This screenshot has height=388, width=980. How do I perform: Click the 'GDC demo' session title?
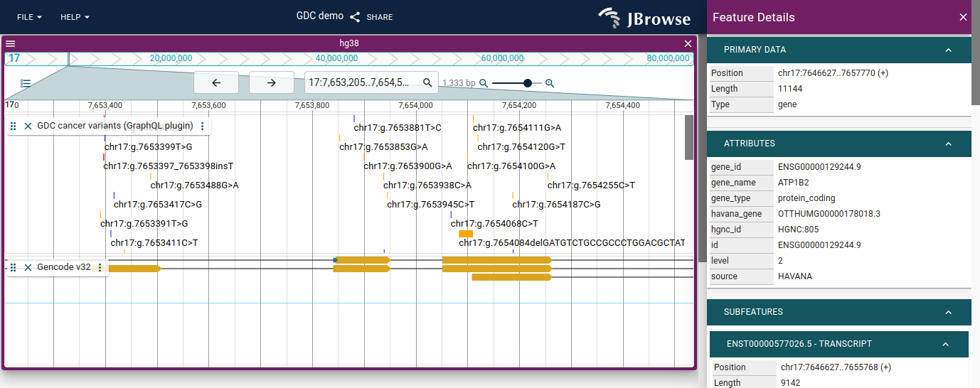[320, 16]
